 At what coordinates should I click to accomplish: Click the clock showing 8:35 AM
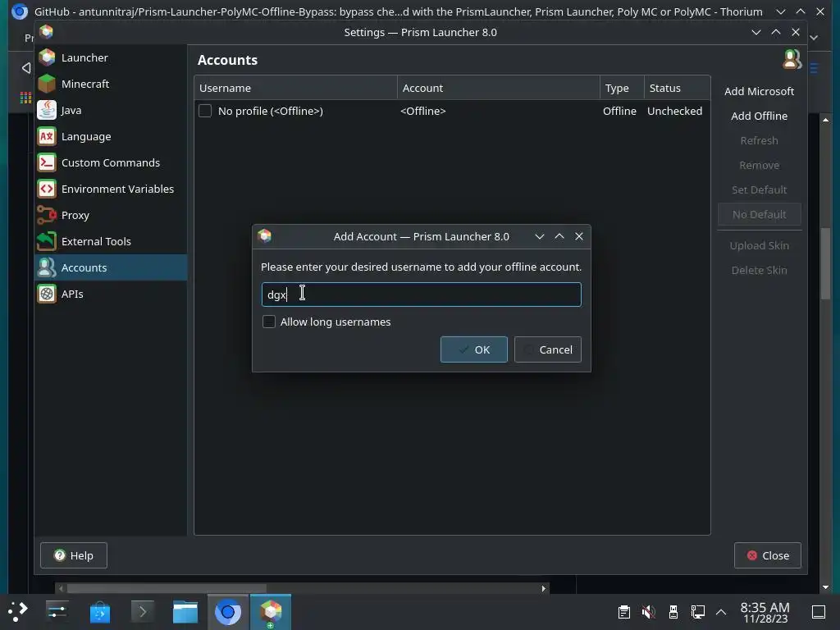click(x=765, y=612)
